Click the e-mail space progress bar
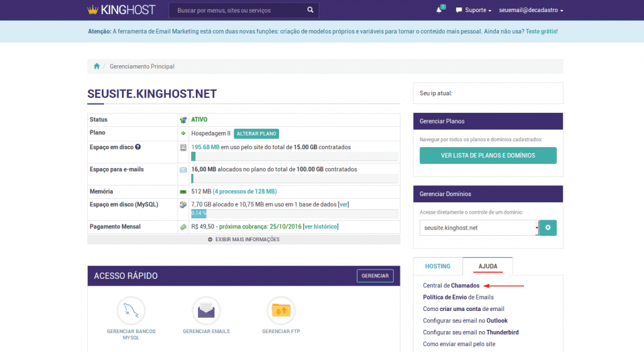This screenshot has height=352, width=644. (294, 179)
